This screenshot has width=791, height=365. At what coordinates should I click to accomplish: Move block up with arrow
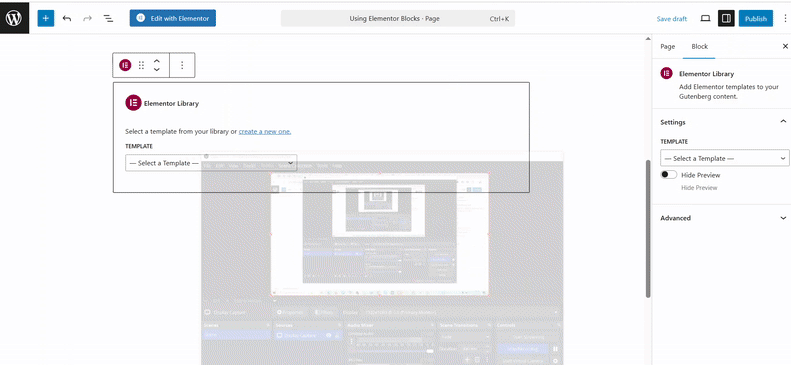pyautogui.click(x=157, y=61)
